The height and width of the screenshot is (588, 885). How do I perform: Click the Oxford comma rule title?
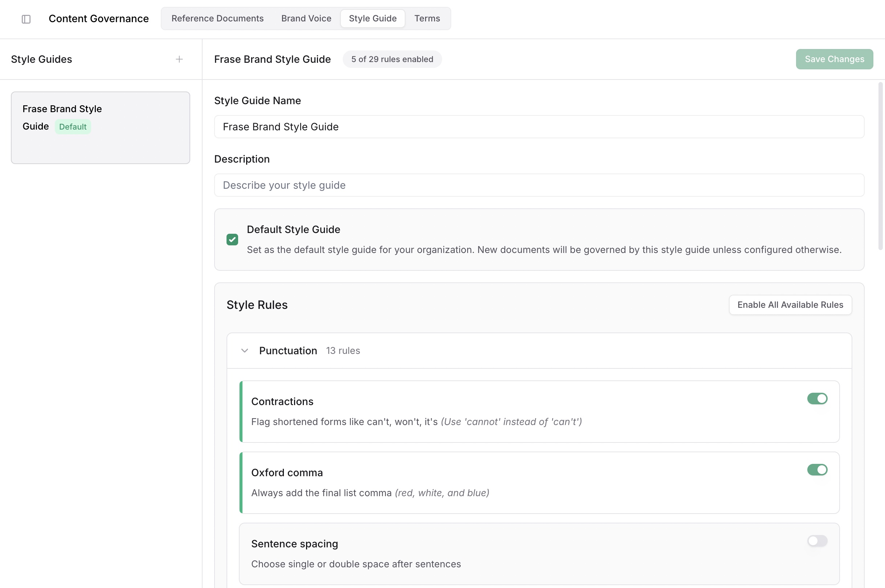[x=287, y=473]
